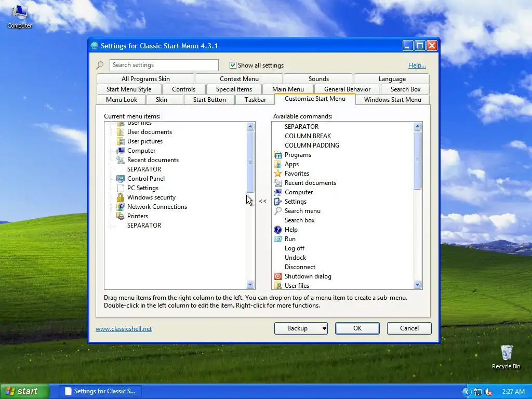Click the User documents folder icon
532x399 pixels.
[x=121, y=132]
